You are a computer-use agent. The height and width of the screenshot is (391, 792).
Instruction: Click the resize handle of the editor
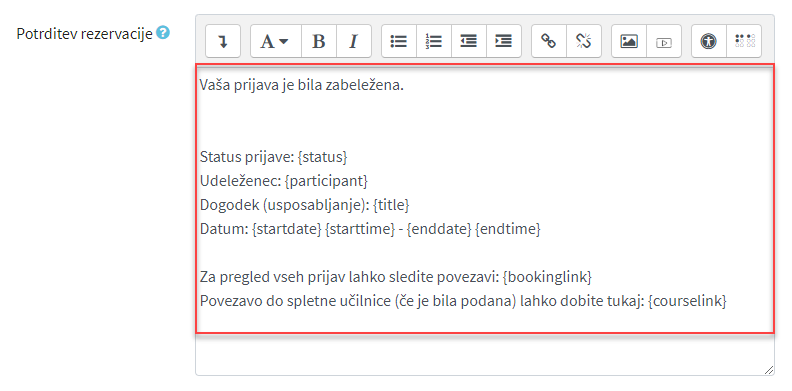point(768,370)
